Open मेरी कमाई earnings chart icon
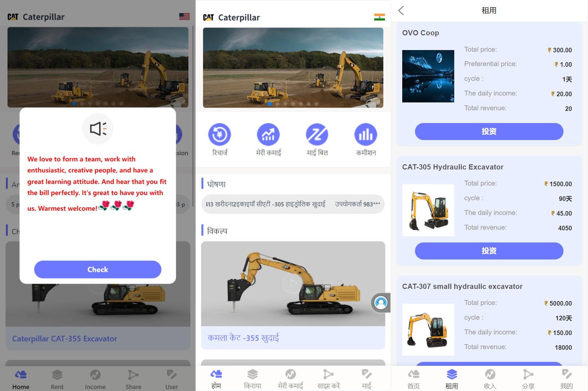The image size is (588, 391). [x=268, y=134]
